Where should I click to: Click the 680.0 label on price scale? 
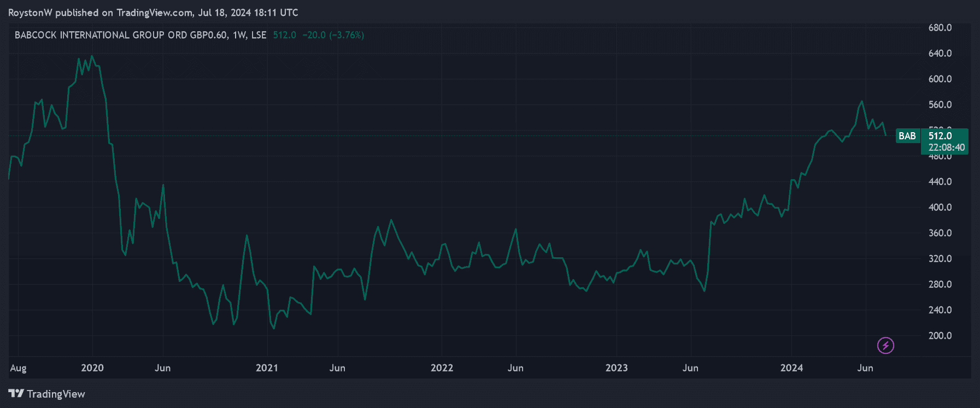(940, 28)
